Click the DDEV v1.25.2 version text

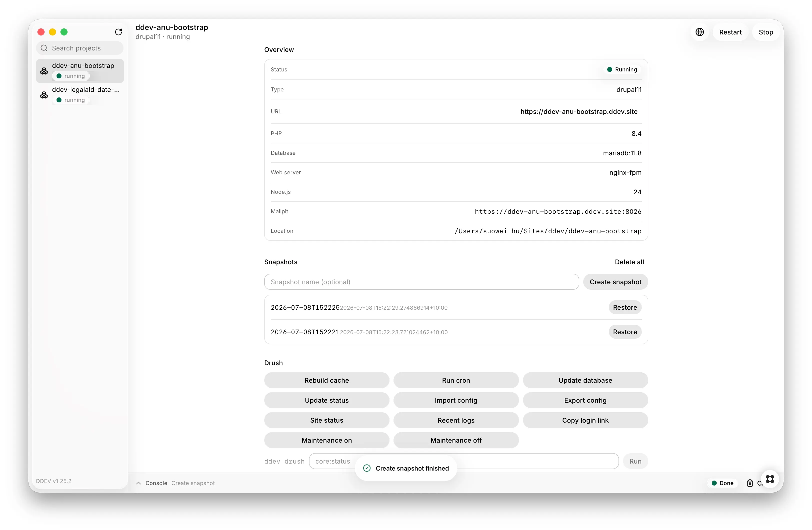point(53,481)
